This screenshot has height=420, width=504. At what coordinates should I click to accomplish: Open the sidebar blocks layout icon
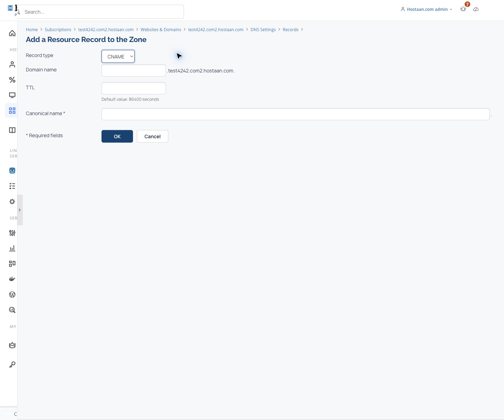tap(12, 264)
